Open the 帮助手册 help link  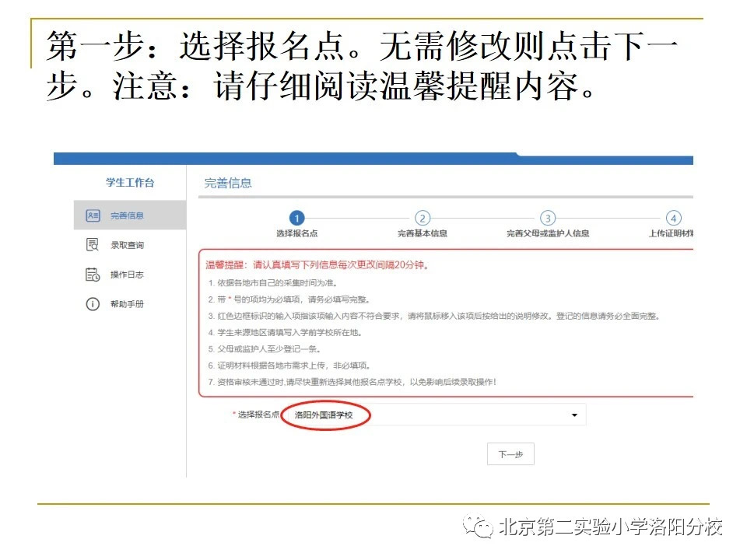tap(127, 303)
